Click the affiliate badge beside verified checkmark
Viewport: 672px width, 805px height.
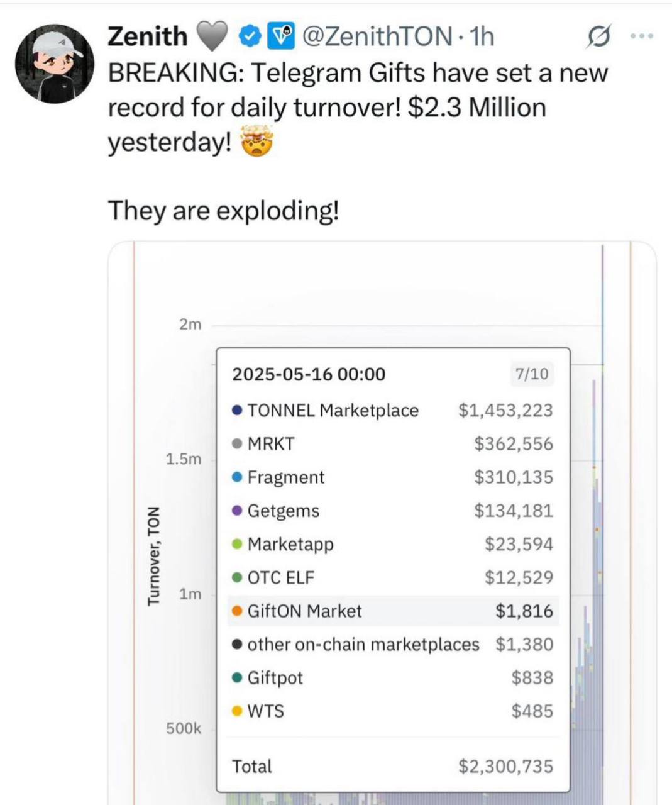coord(282,37)
